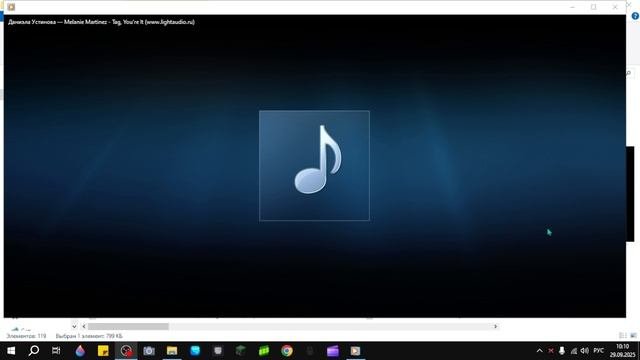The height and width of the screenshot is (360, 640).
Task: Show hidden system tray icons
Action: [540, 351]
